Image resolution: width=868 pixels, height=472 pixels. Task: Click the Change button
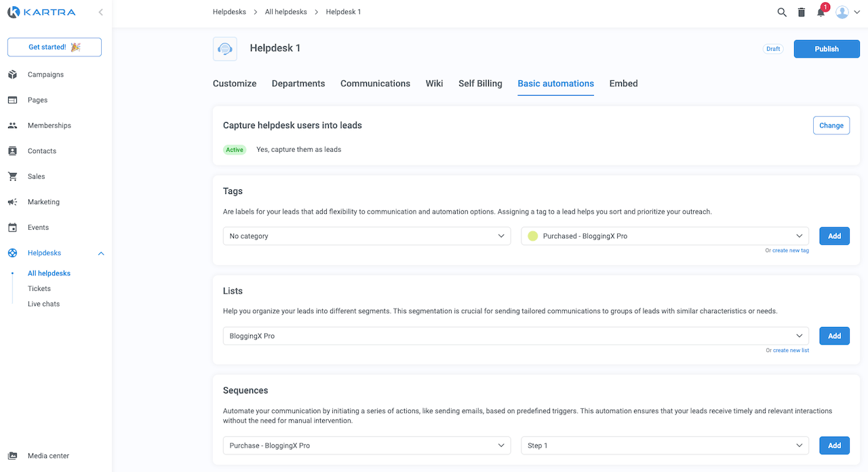coord(831,125)
